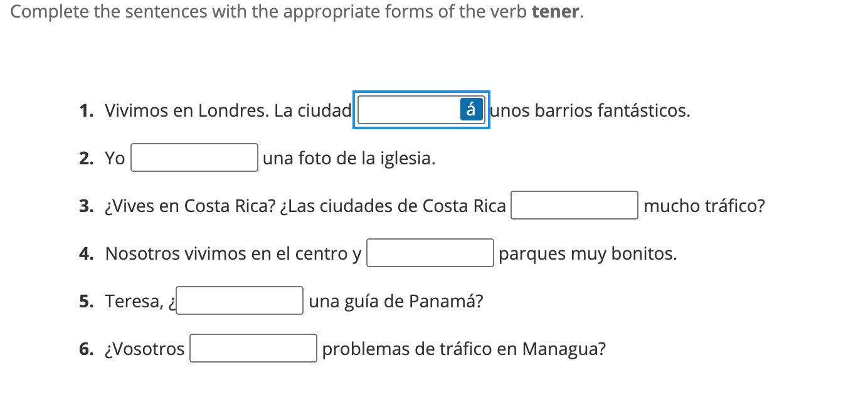Click the blank following 'Yo'
This screenshot has width=868, height=419.
(194, 157)
